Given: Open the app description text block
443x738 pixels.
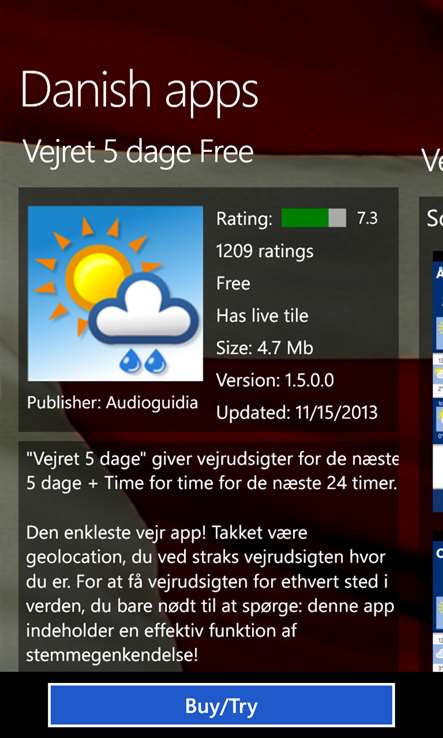Looking at the screenshot, I should [209, 556].
